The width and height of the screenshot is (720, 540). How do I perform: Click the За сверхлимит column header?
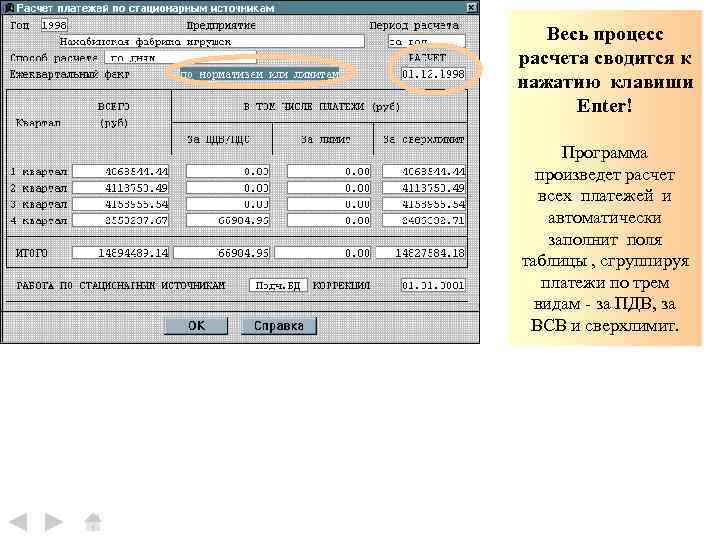coord(423,139)
